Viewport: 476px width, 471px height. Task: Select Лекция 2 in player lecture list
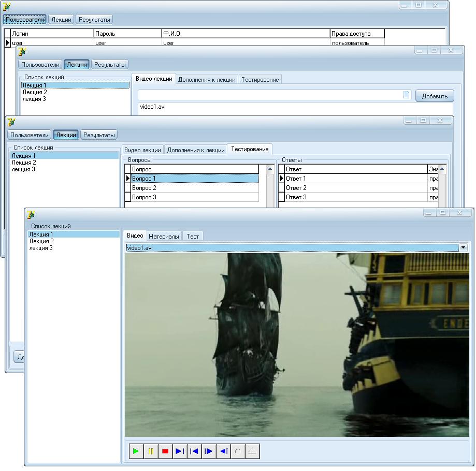41,241
